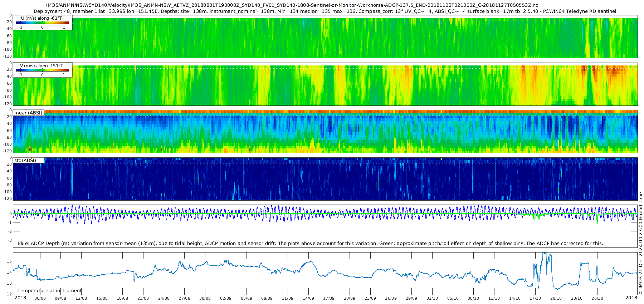Click the blue ADCP Depth variation caption
The image size is (644, 304).
click(310, 244)
